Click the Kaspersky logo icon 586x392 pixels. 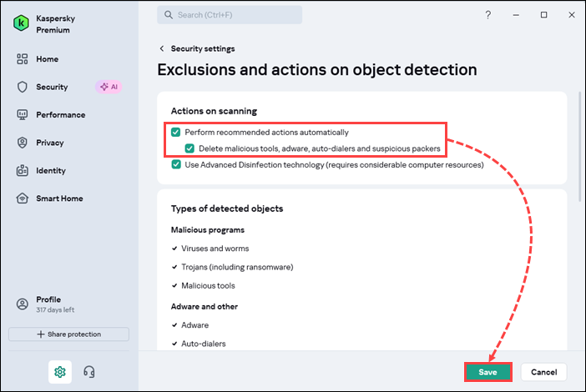(22, 24)
